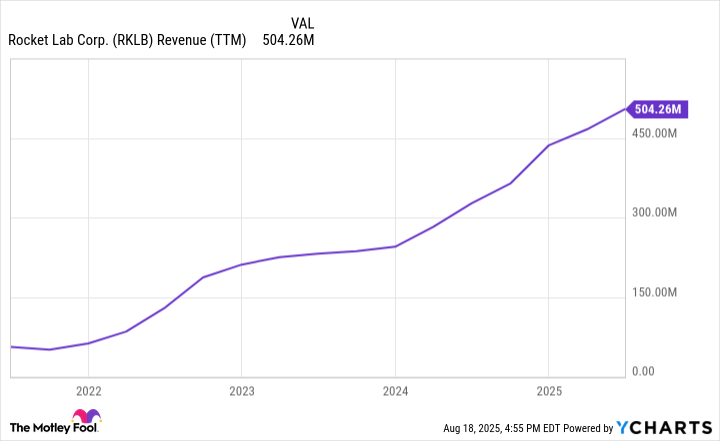This screenshot has width=720, height=441.
Task: Click the 2023 x-axis label
Action: pos(242,391)
